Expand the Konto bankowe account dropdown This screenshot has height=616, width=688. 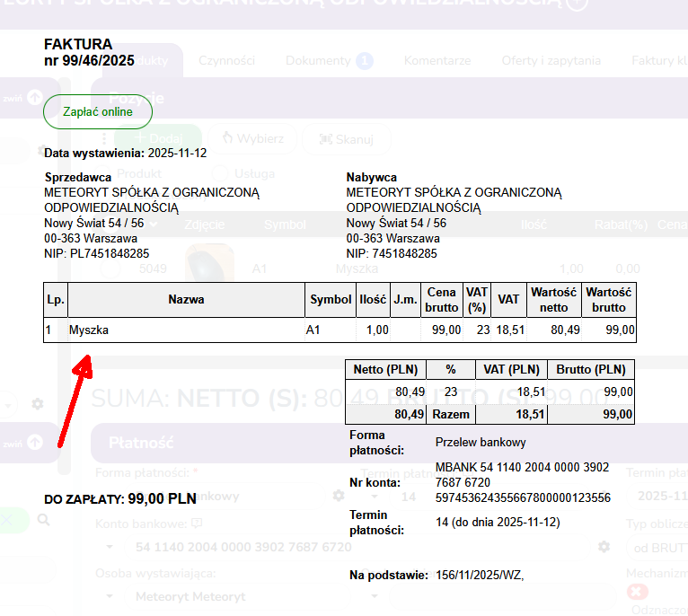point(111,547)
